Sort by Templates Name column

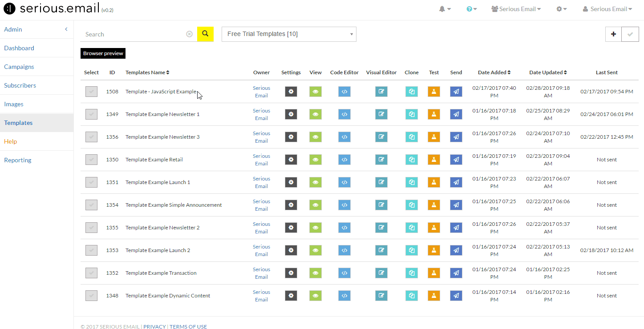coord(147,72)
